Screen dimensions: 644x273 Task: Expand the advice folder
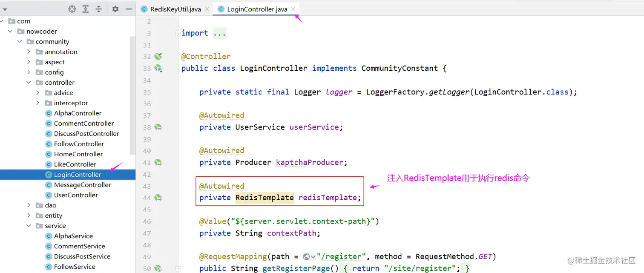38,92
